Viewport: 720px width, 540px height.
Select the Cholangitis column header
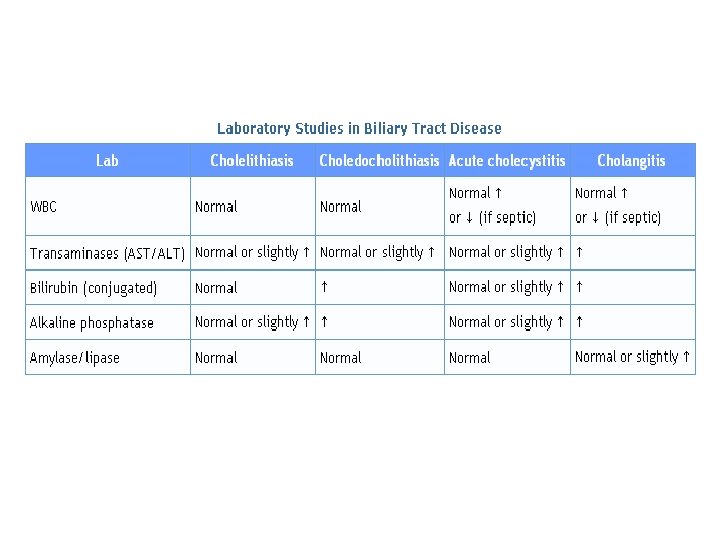[x=631, y=160]
